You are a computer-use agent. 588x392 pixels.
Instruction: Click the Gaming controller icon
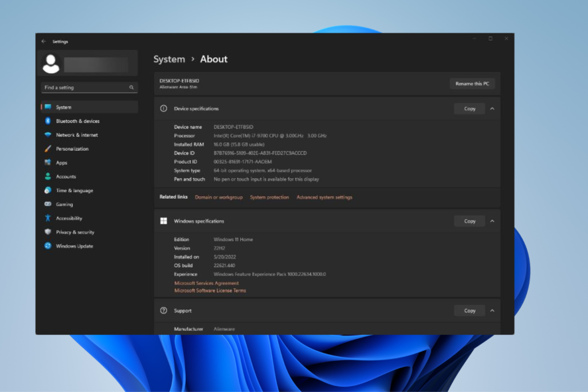[48, 204]
